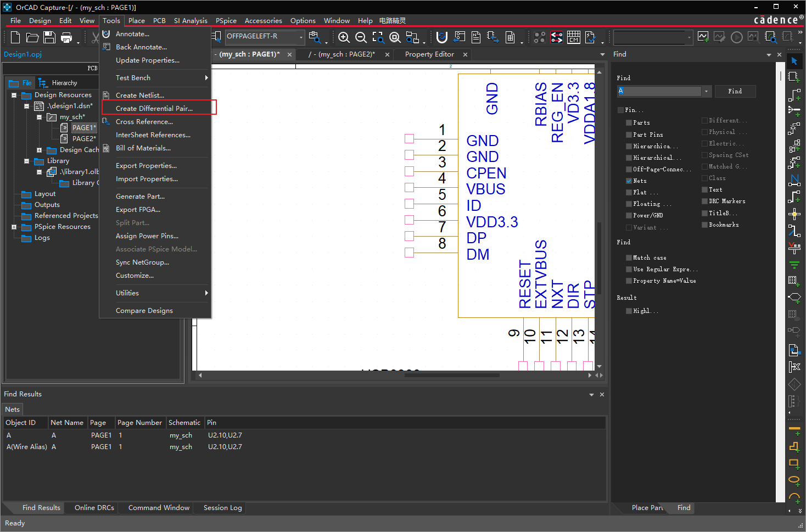Open the Constraint Manager CM icon

(x=574, y=37)
